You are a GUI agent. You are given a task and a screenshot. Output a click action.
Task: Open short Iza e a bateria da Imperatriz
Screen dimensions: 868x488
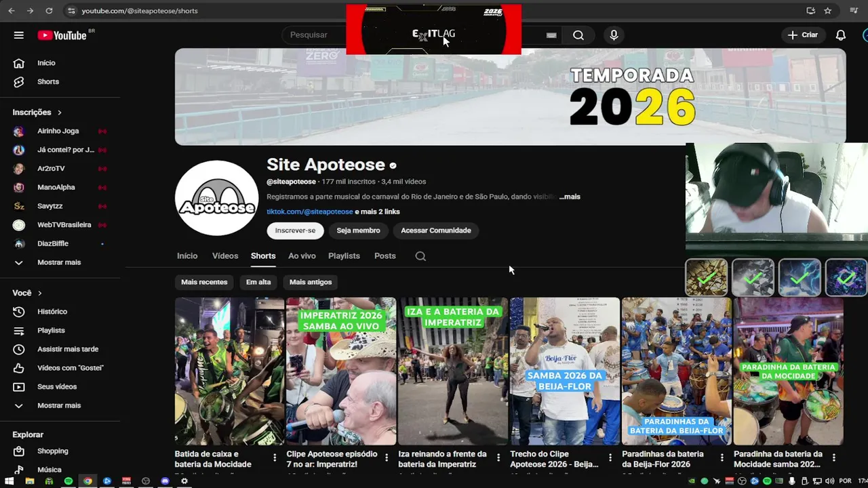click(x=453, y=371)
